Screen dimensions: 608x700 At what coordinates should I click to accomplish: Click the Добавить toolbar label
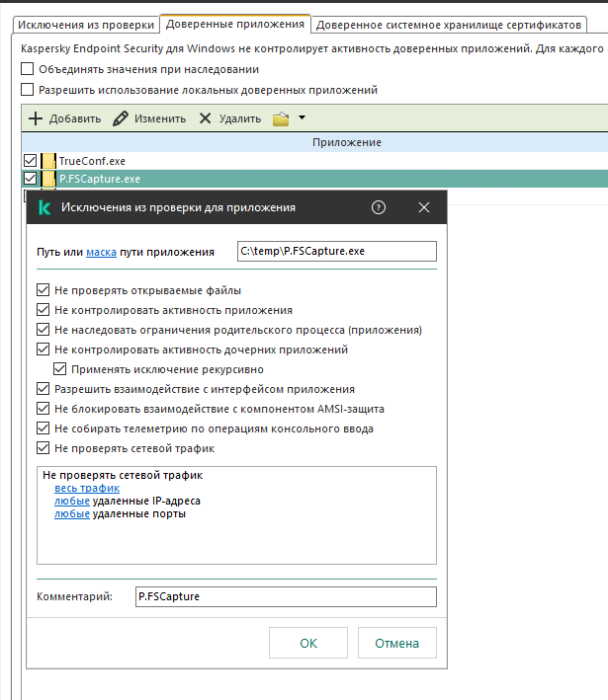point(75,119)
